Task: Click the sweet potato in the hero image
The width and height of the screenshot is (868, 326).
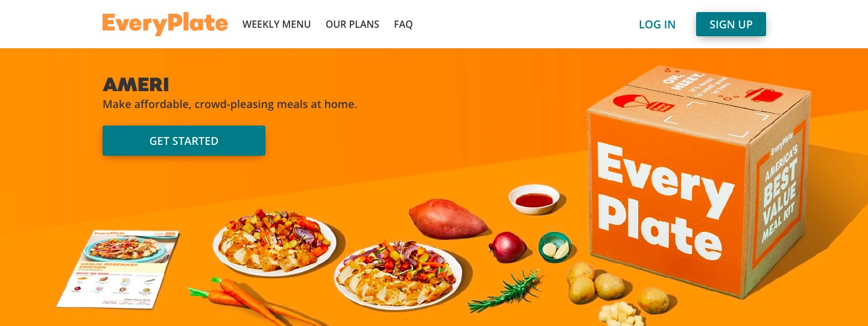Action: click(x=448, y=219)
